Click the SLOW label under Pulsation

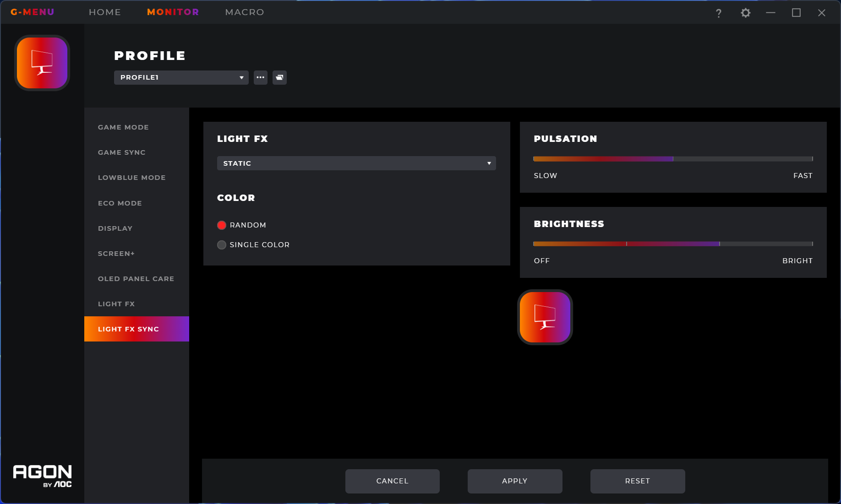pyautogui.click(x=546, y=176)
